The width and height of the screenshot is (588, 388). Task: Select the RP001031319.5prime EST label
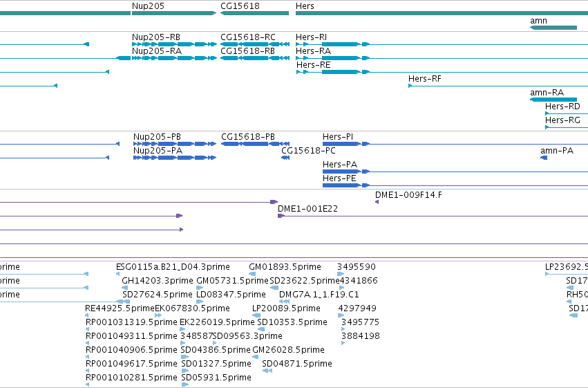click(x=131, y=323)
